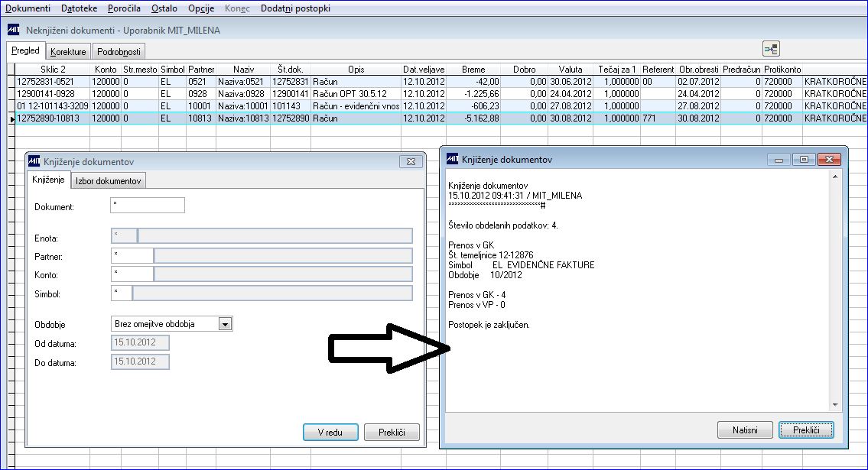Click the scroll-down arrow in the results log

[835, 405]
